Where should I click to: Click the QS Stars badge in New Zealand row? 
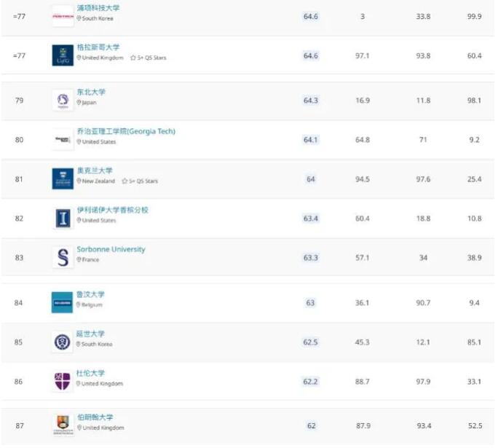pos(140,181)
